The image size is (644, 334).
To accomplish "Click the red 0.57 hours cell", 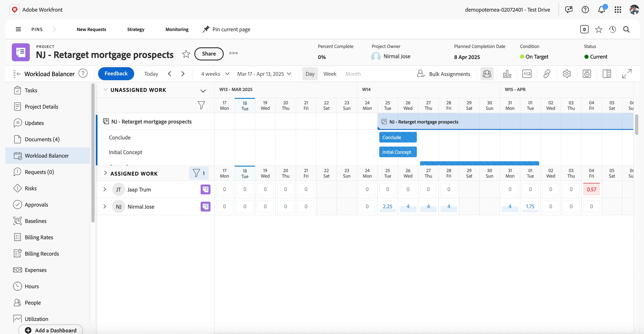I will coord(591,189).
